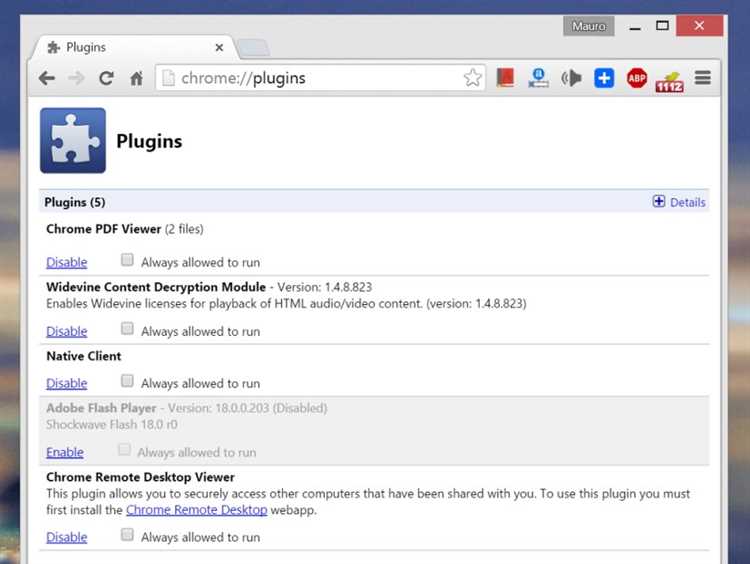Click the Widevine Content Decryption Module title
Image resolution: width=750 pixels, height=564 pixels.
point(156,287)
